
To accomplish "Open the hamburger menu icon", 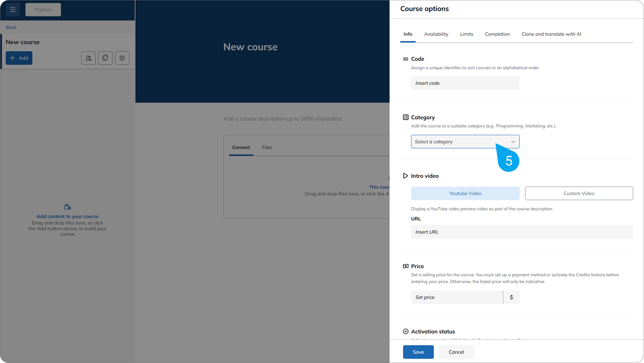I will (13, 10).
